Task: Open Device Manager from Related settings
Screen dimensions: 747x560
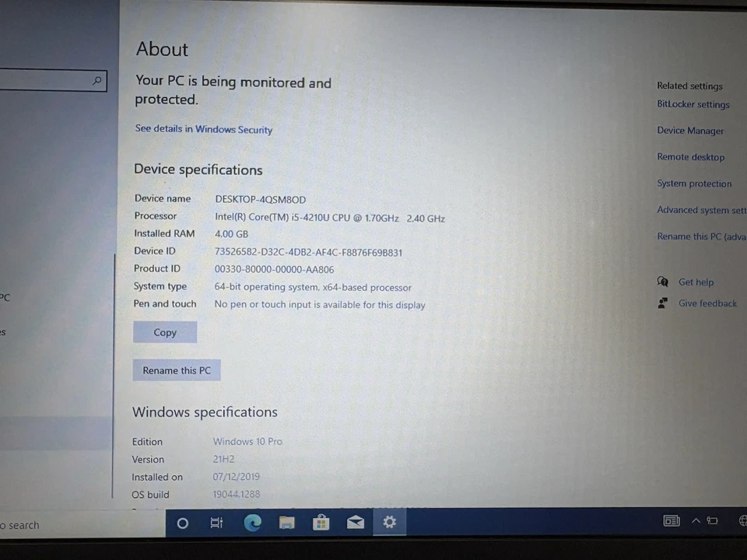Action: tap(690, 131)
